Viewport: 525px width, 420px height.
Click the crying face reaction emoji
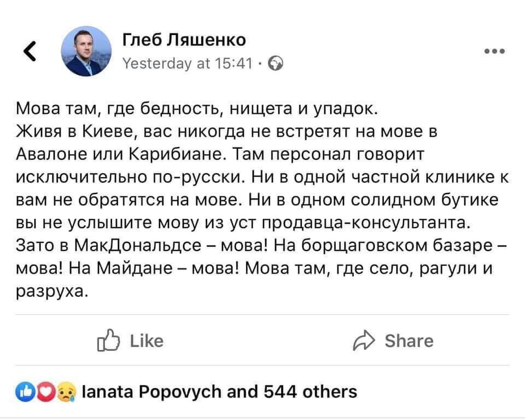[66, 392]
